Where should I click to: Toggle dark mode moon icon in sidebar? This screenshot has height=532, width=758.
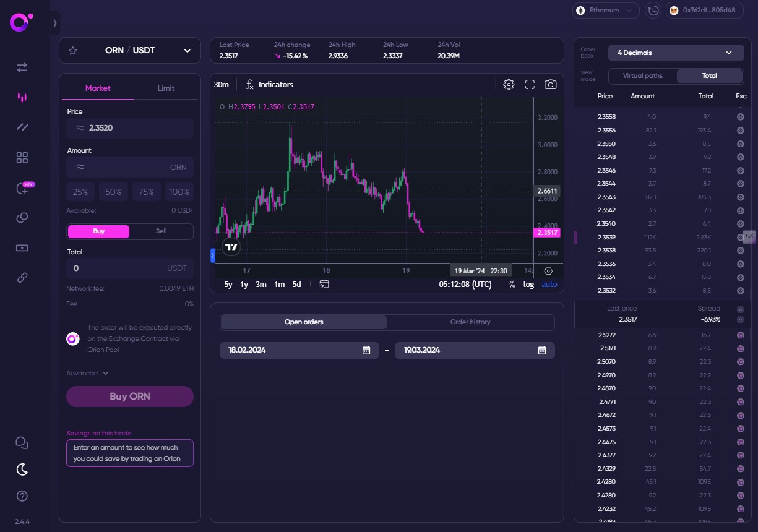(22, 470)
